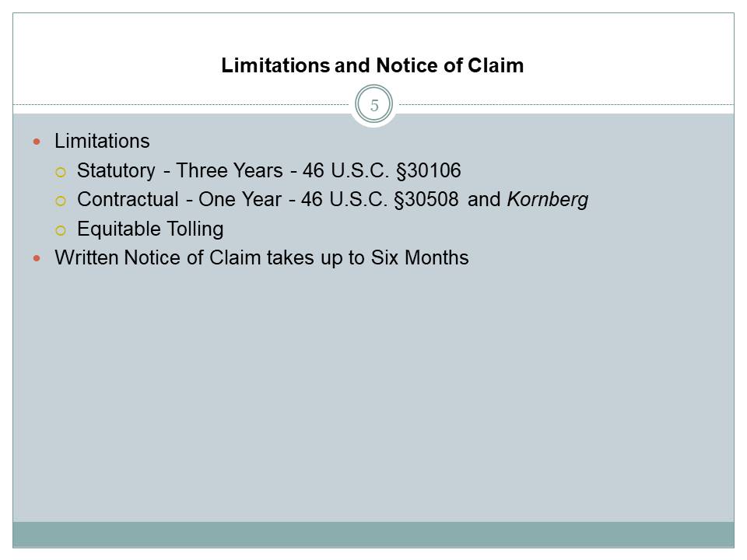
Task: Click the hollow bullet before Equitable Tolling
Action: 61,229
